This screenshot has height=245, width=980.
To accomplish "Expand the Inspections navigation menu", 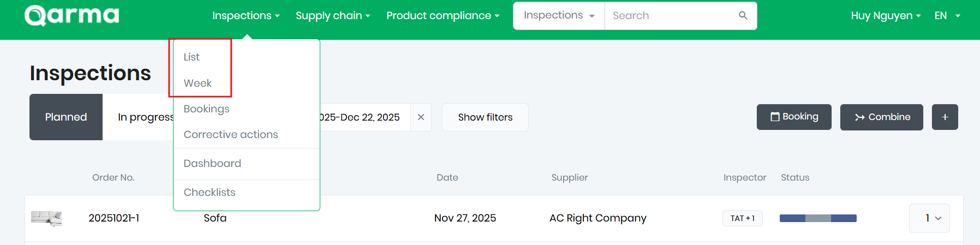I will click(246, 16).
